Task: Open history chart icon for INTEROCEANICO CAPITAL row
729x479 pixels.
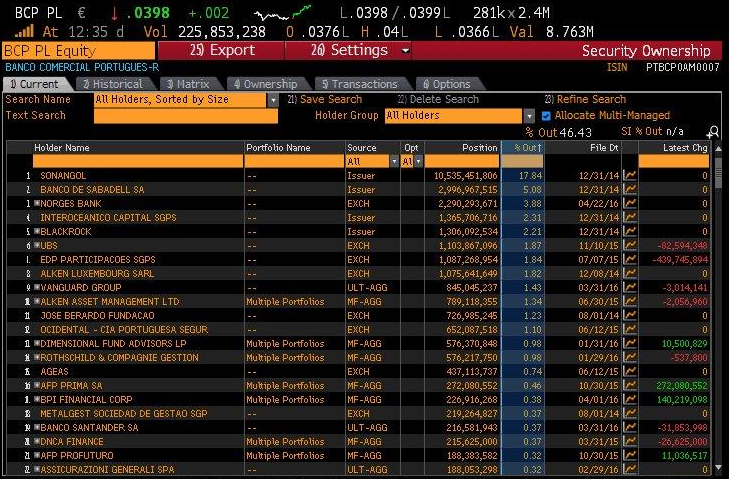Action: 630,217
